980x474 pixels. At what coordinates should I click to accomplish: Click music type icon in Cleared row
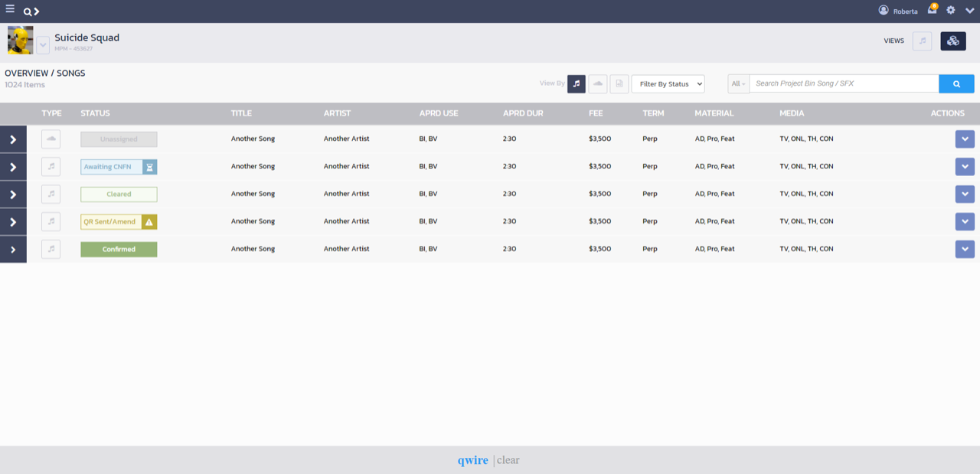(51, 194)
